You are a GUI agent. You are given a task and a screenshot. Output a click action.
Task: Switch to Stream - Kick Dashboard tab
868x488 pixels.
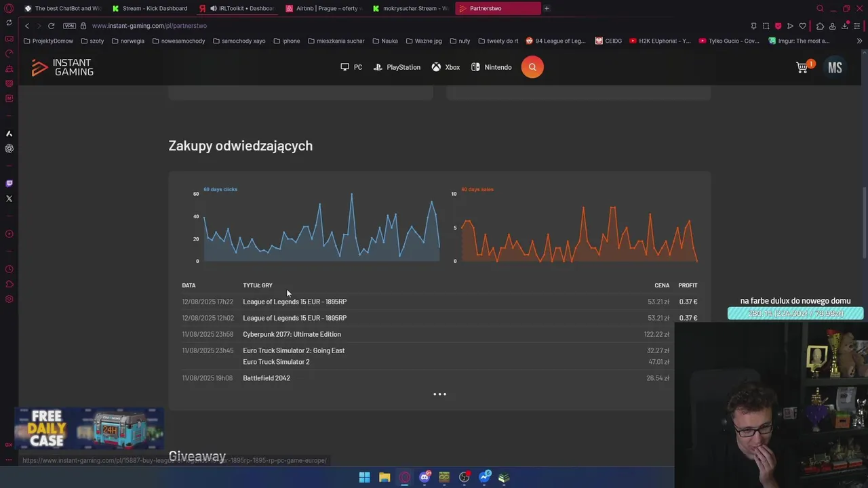click(150, 8)
